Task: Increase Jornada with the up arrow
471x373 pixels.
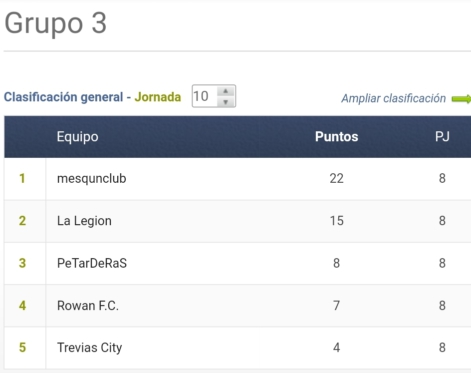Action: 226,91
